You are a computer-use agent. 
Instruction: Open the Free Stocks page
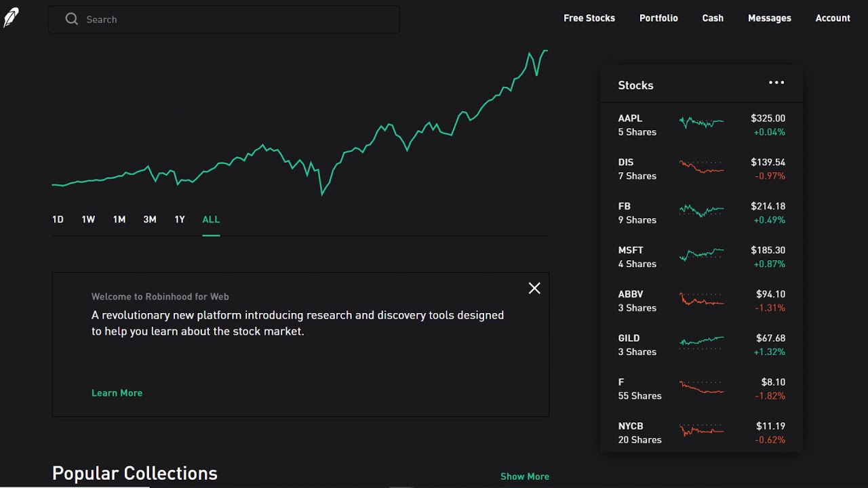pyautogui.click(x=589, y=18)
